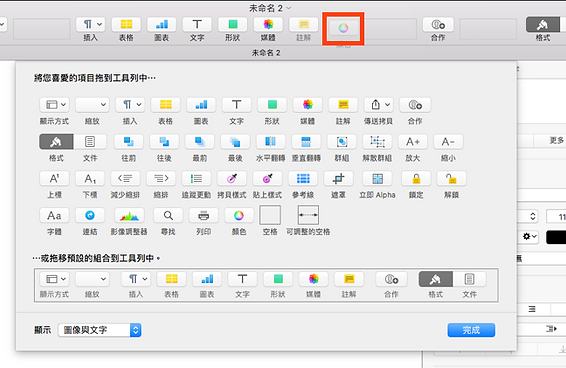Click the 減少縮排 outdent item
The height and width of the screenshot is (368, 566).
coord(125,179)
